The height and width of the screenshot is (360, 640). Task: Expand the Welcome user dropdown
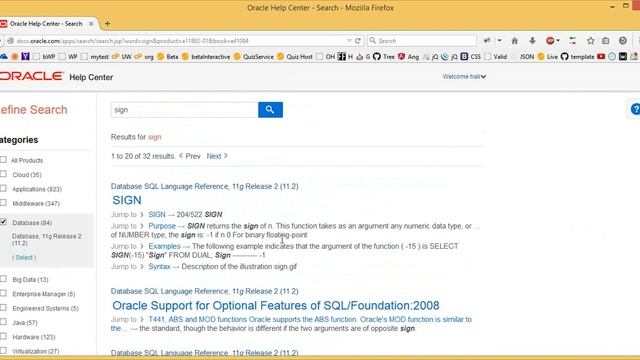click(464, 76)
